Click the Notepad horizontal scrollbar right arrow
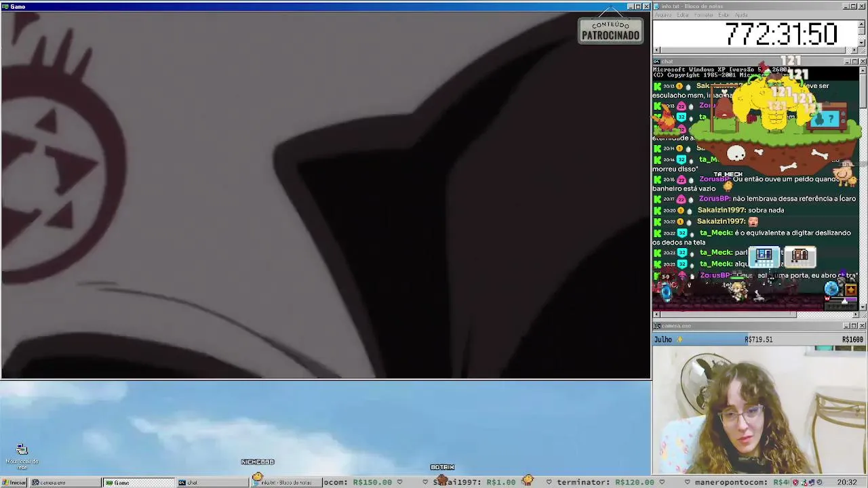Screen dimensions: 868x488 (854, 50)
